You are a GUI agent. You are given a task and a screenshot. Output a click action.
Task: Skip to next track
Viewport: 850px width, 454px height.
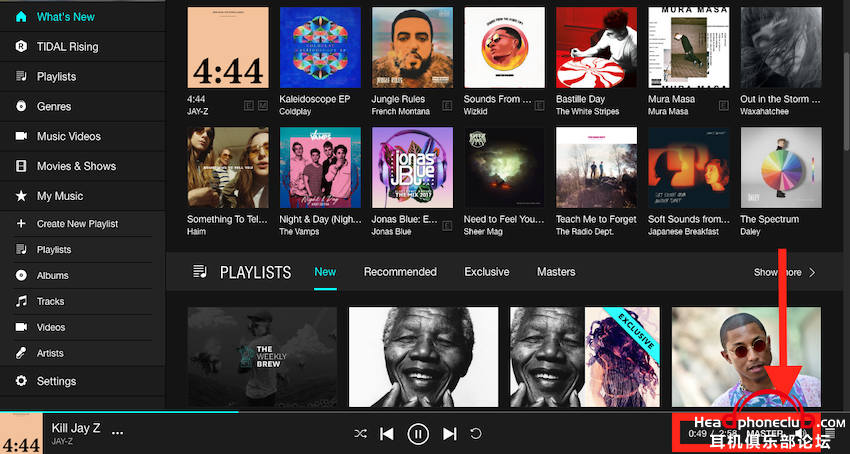[x=449, y=433]
